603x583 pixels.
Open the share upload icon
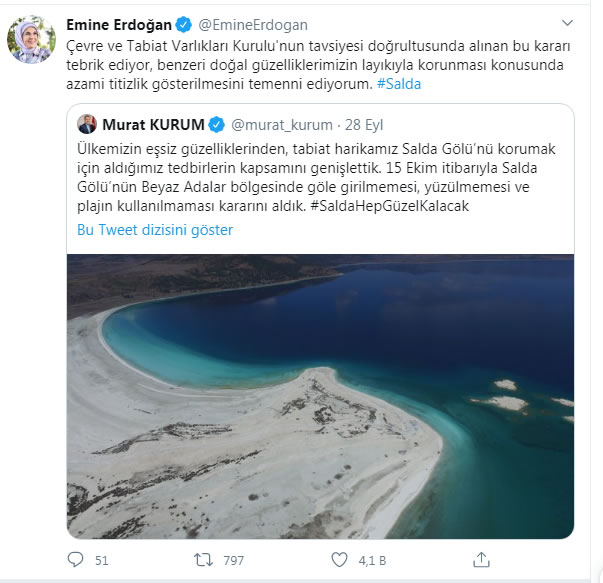[481, 560]
